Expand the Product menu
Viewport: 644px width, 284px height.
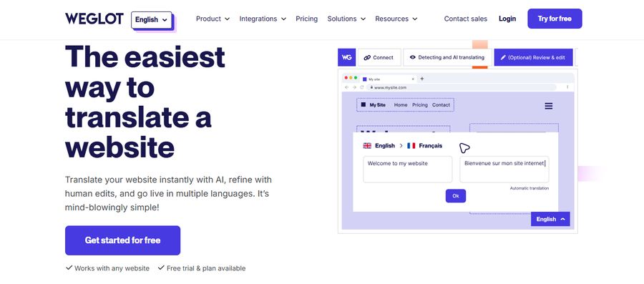pos(213,19)
